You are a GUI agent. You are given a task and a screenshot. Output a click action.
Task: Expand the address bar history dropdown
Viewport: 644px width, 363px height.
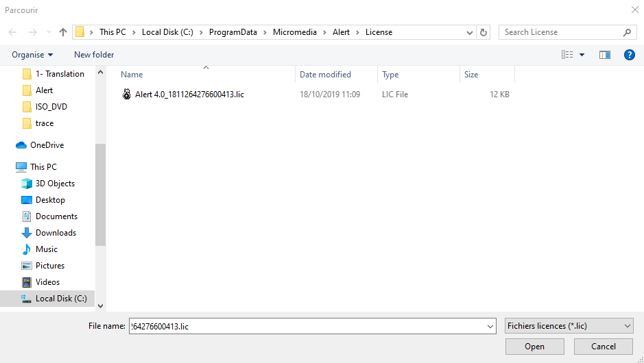pyautogui.click(x=469, y=32)
